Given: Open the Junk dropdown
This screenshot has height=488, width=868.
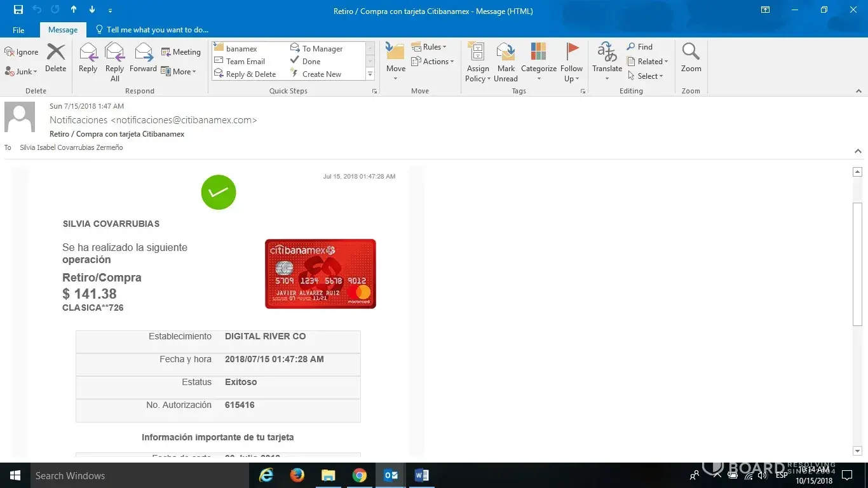Looking at the screenshot, I should point(22,72).
